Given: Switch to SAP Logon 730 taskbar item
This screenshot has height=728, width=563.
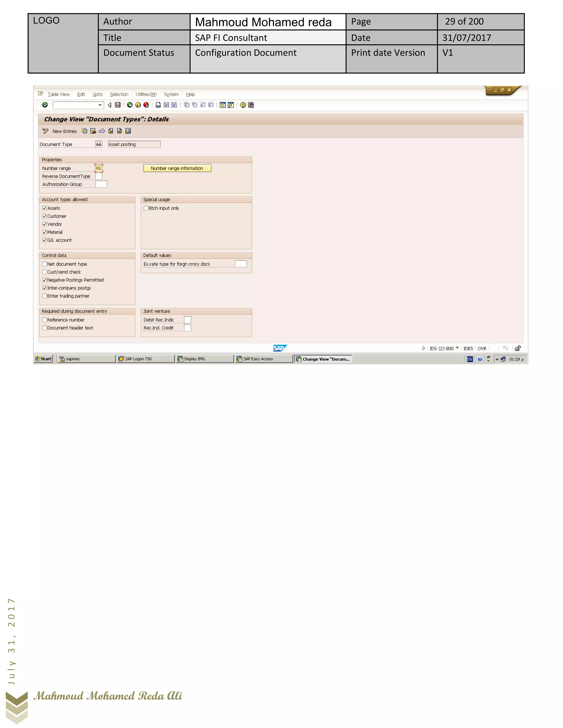Looking at the screenshot, I should click(x=145, y=359).
